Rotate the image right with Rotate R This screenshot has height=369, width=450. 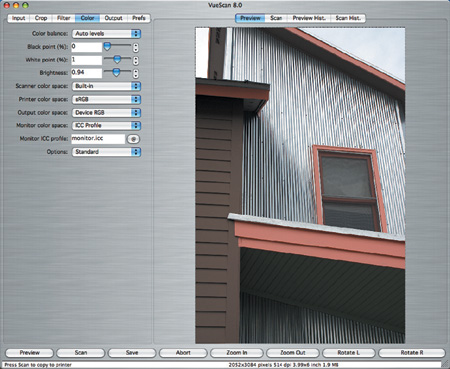[412, 353]
